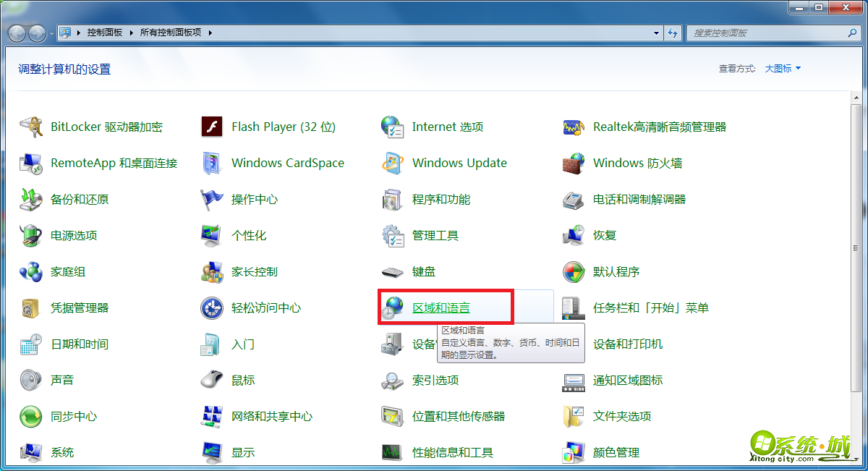Open the address bar history dropdown
868x471 pixels.
click(x=655, y=33)
